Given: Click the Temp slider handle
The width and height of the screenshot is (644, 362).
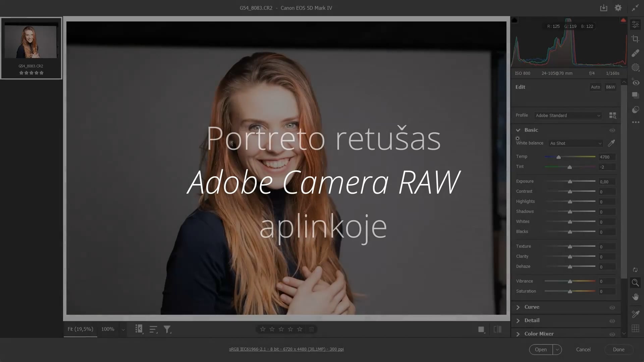Looking at the screenshot, I should [558, 157].
